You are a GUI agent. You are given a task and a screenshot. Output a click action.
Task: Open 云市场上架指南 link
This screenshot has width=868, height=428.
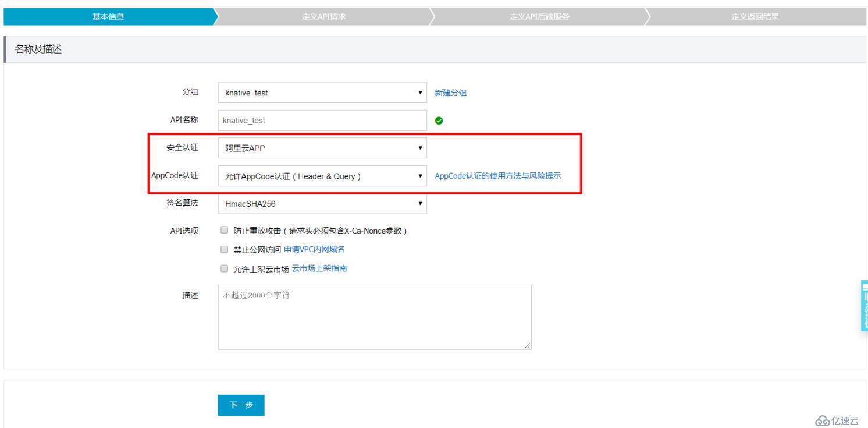(319, 268)
